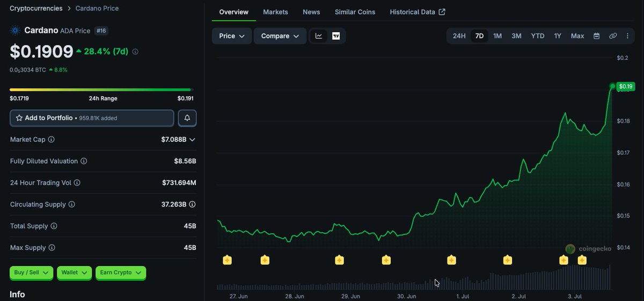Click the Add to Portfolio button

click(x=92, y=118)
